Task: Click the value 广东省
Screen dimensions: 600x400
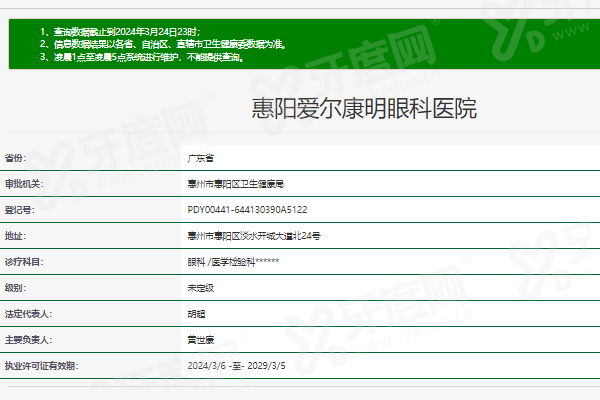Action: (x=201, y=158)
